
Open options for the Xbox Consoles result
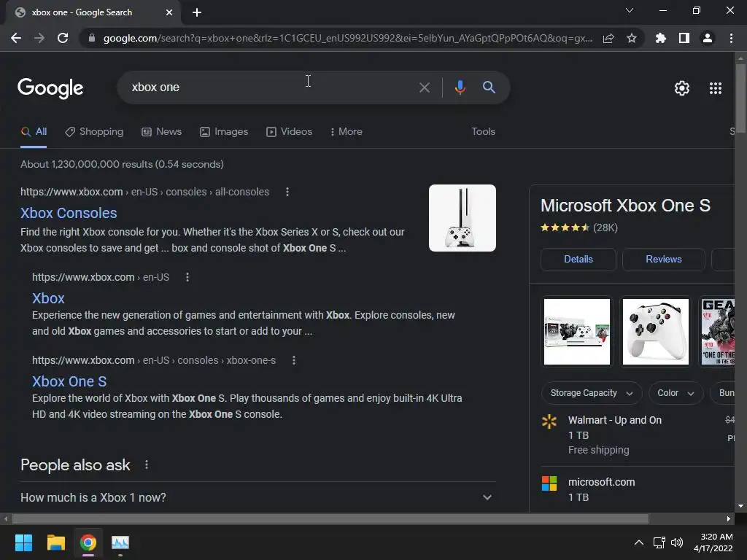(x=287, y=192)
